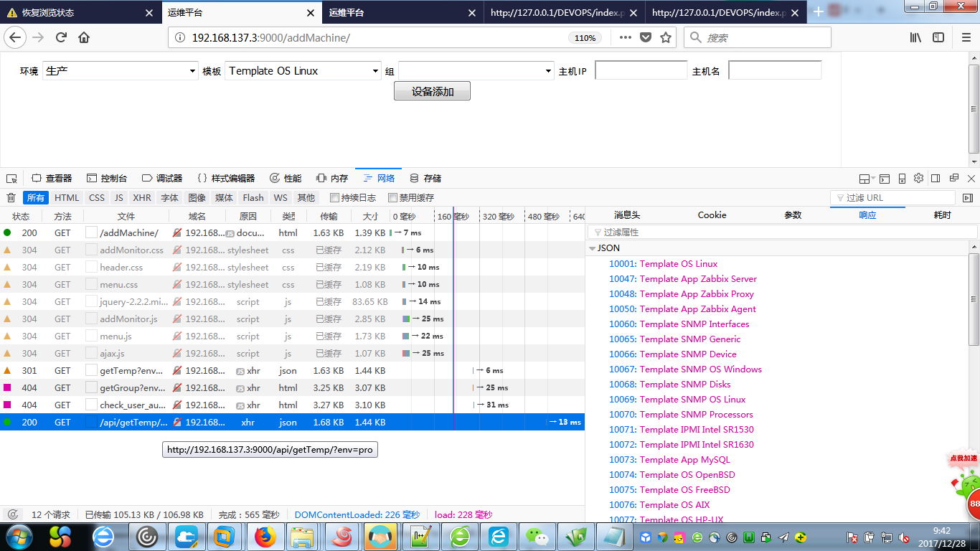Select the getGroup?env 404 request row

click(x=292, y=387)
